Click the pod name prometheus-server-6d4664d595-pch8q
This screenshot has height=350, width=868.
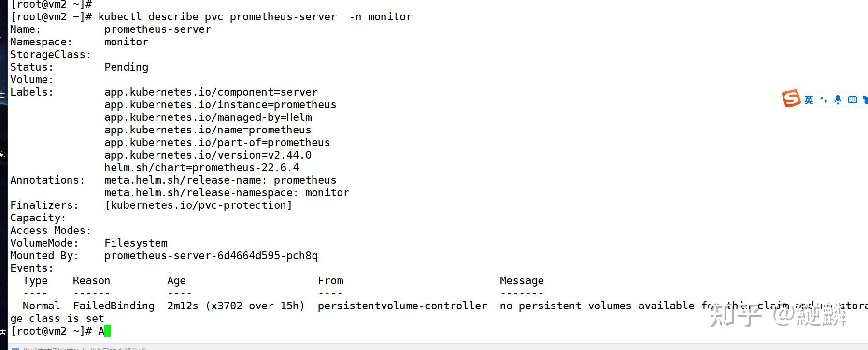coord(211,256)
